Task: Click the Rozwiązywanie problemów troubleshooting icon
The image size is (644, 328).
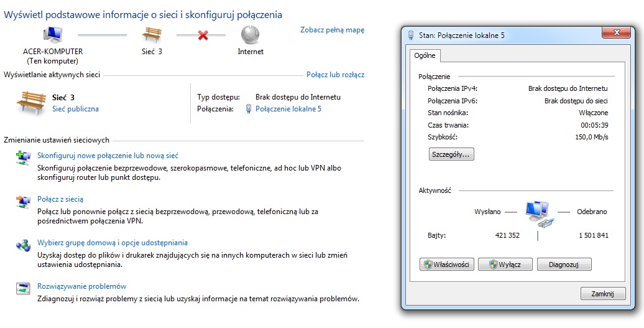Action: (x=23, y=289)
